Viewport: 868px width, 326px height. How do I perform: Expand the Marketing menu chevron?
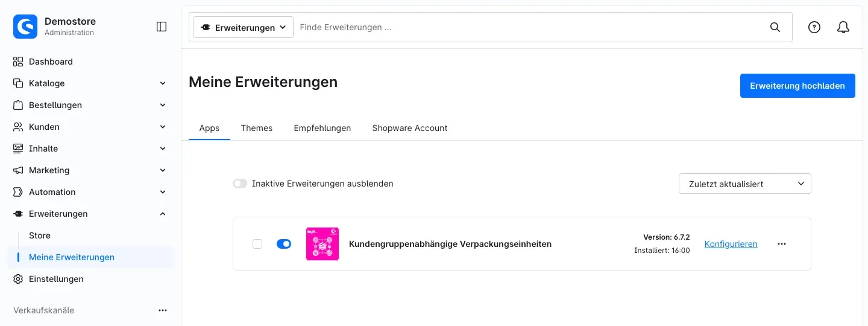[163, 170]
